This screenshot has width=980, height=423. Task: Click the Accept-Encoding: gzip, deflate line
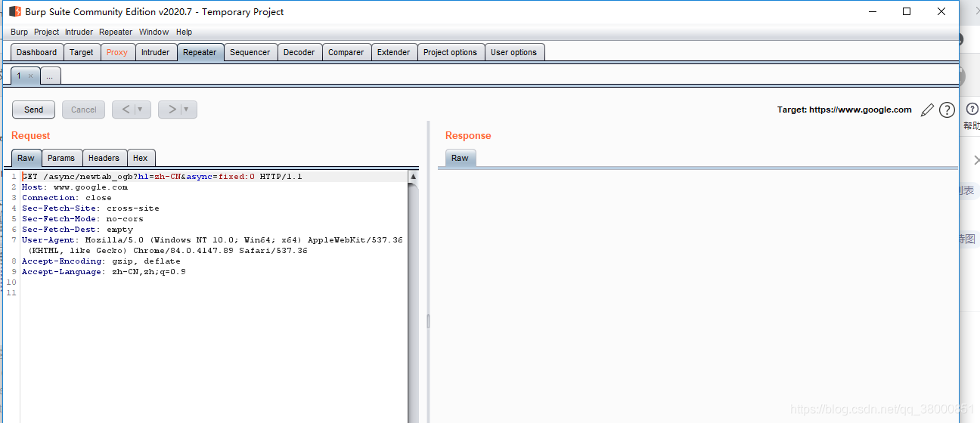101,261
